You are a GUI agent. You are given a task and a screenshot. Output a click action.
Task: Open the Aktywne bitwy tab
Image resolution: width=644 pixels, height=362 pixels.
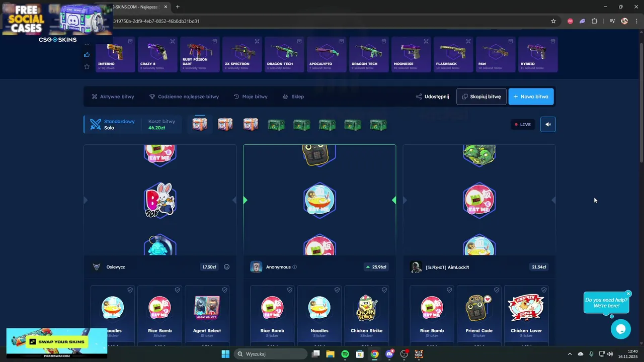(113, 97)
